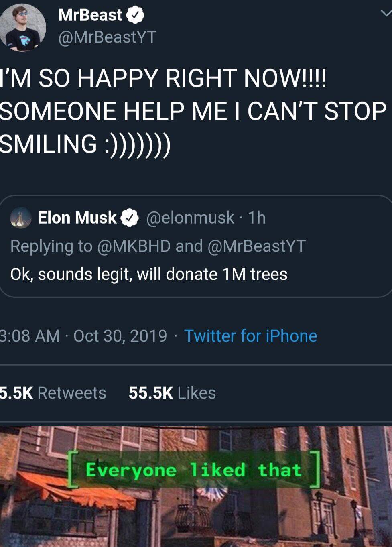The width and height of the screenshot is (392, 547).
Task: Open the 'Everyone liked that' image
Action: (x=196, y=486)
